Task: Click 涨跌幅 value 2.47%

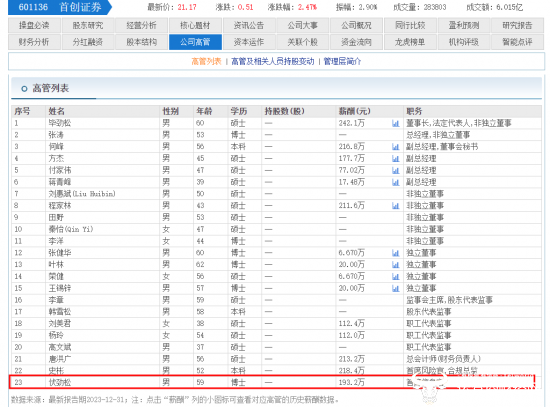Action: coord(307,7)
